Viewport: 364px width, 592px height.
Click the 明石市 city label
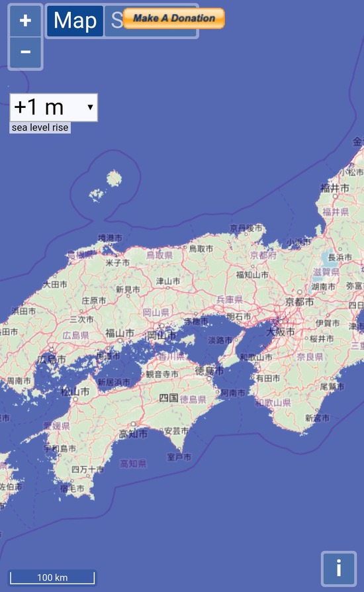coord(239,317)
